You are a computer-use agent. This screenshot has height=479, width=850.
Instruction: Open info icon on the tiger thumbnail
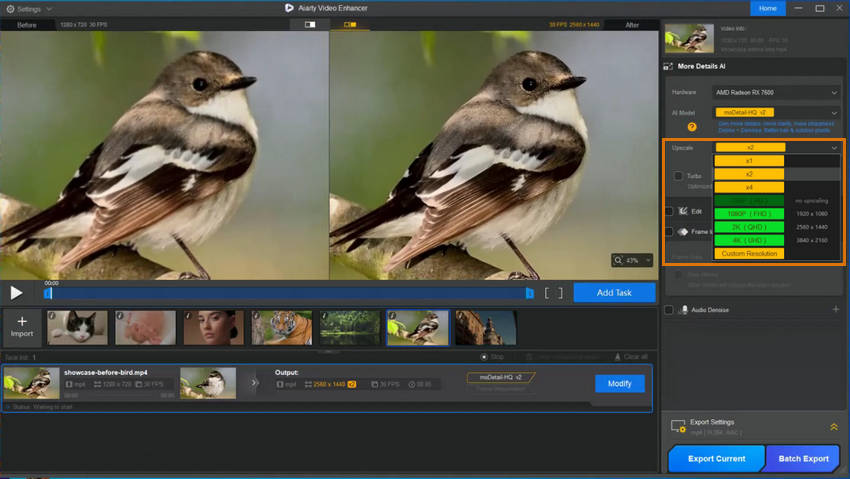256,315
